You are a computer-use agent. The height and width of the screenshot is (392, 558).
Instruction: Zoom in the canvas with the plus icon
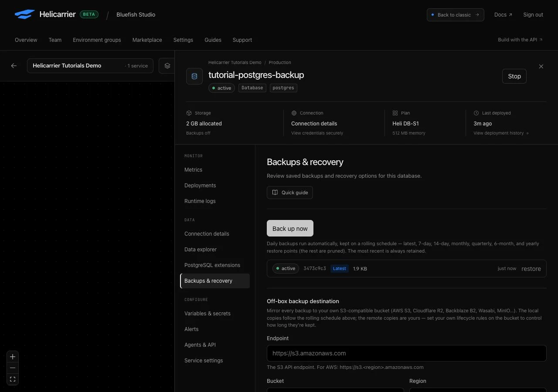(13, 357)
